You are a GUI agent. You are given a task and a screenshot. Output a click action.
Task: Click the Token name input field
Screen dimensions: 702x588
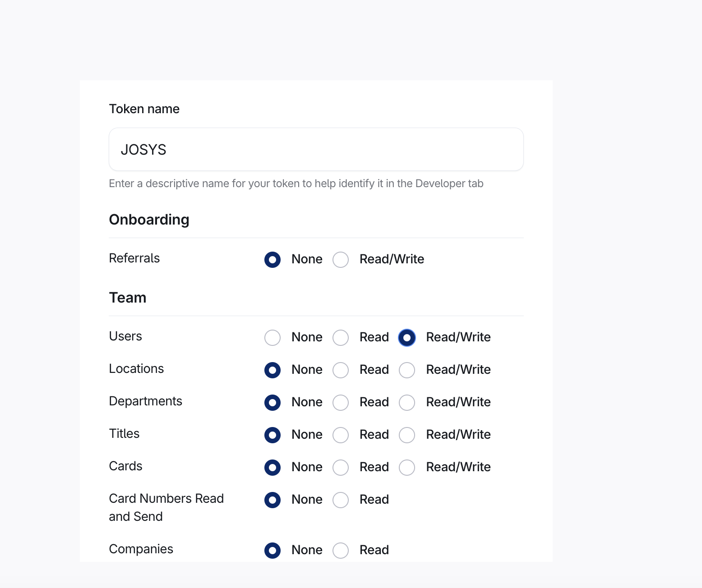click(x=316, y=149)
